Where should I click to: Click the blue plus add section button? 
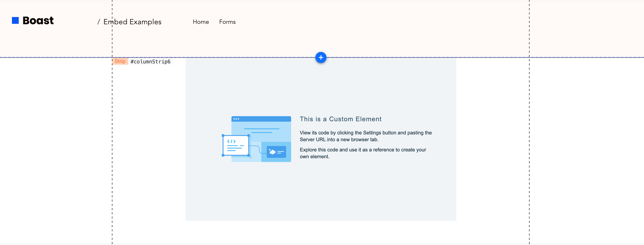[321, 57]
